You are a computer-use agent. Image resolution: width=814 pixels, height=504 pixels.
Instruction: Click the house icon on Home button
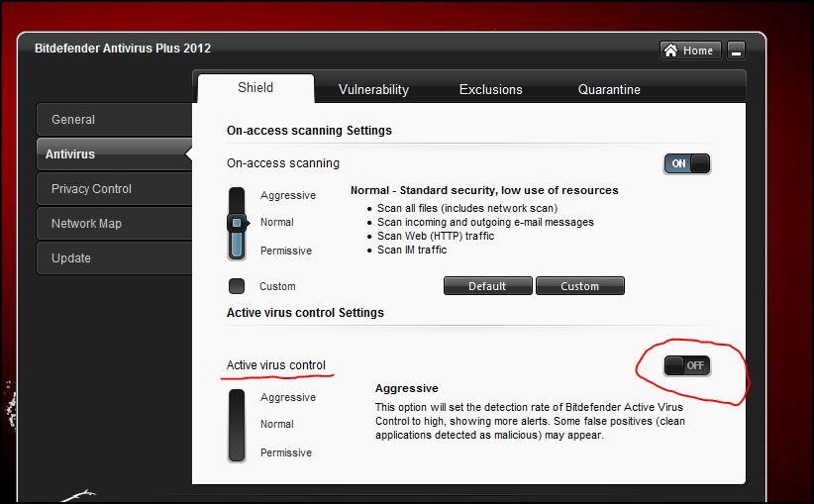tap(670, 50)
